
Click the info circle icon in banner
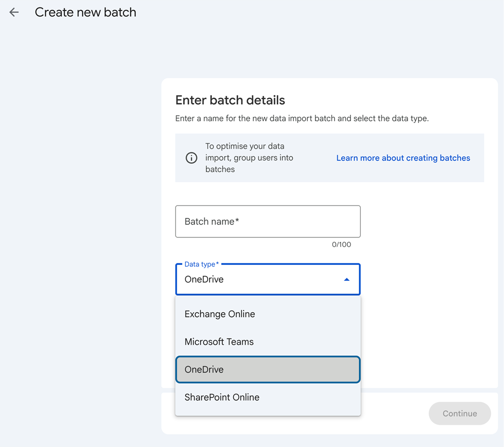[x=191, y=158]
